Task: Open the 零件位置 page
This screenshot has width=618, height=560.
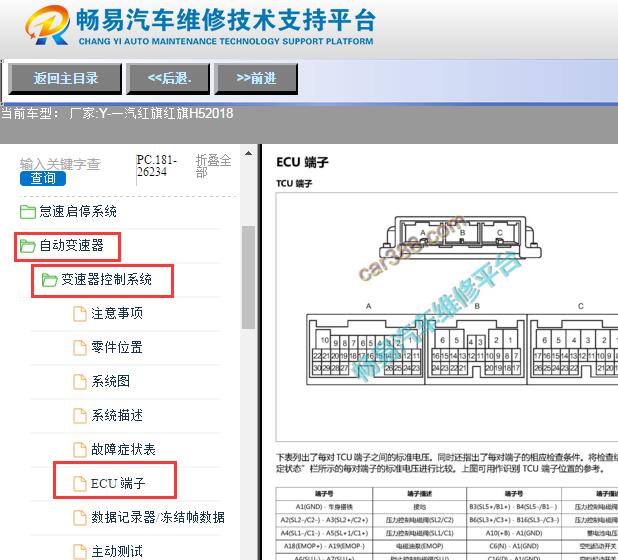Action: click(x=117, y=347)
